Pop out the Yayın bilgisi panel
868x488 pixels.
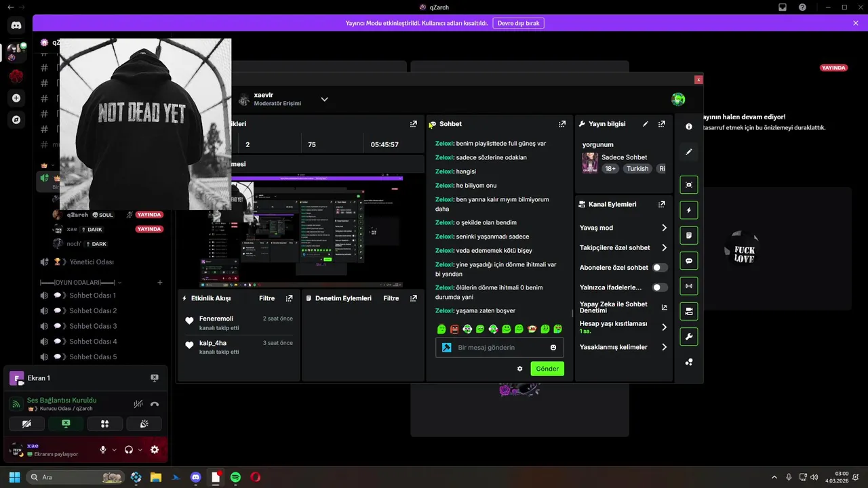click(x=662, y=124)
